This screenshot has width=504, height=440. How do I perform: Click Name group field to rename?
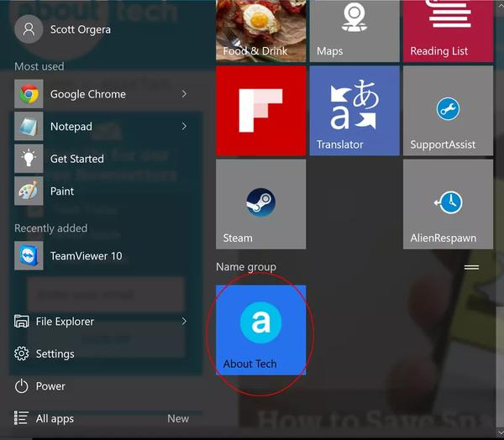point(246,267)
